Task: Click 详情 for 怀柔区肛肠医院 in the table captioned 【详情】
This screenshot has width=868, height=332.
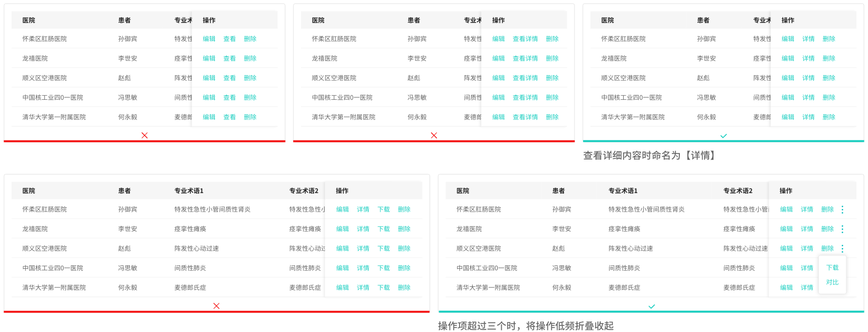Action: pos(808,39)
